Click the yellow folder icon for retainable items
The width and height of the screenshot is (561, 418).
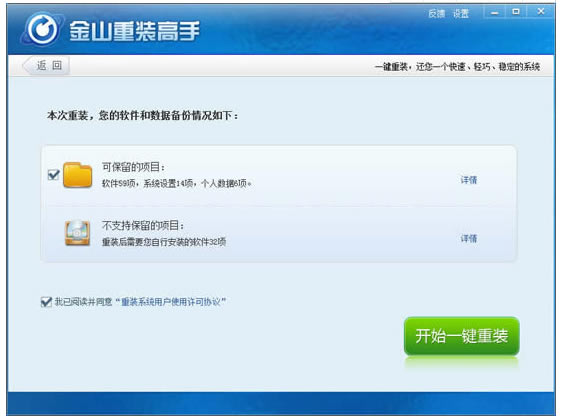tap(77, 175)
